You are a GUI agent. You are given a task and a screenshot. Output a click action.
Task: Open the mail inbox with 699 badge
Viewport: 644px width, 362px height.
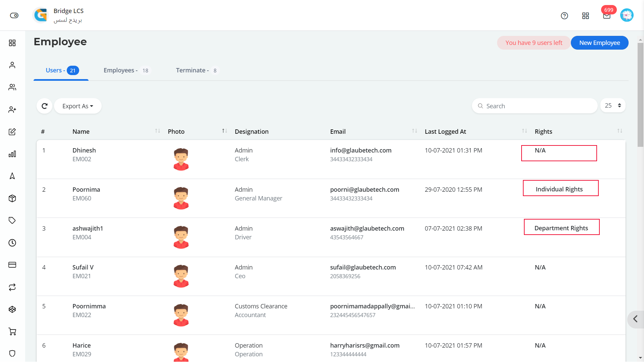pyautogui.click(x=607, y=16)
